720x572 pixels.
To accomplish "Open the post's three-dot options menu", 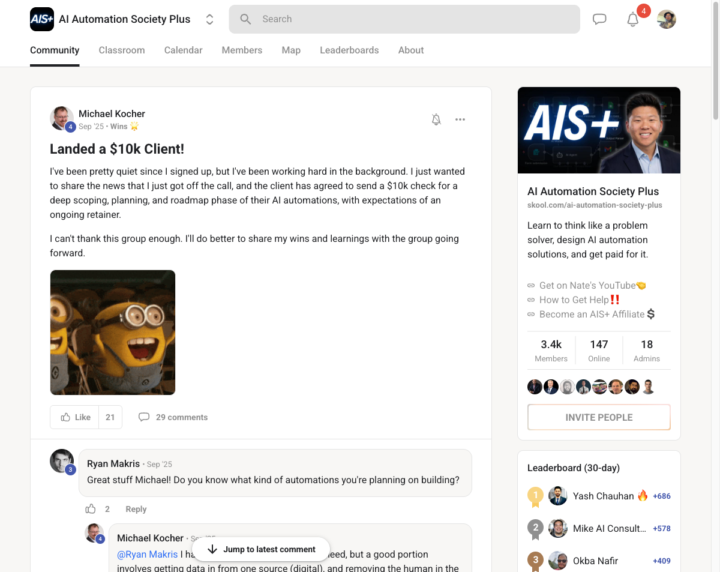I will (460, 119).
